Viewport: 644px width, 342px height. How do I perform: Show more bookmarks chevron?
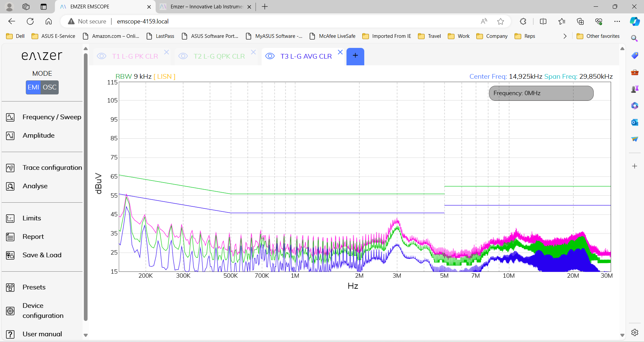(565, 36)
